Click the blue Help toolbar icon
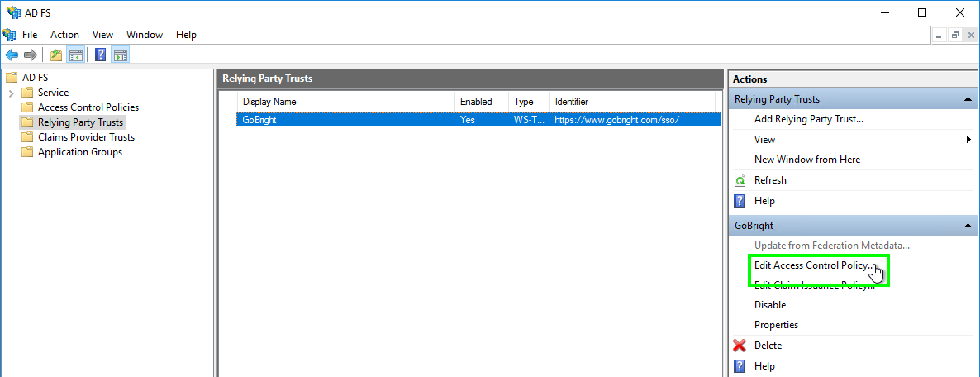Screen dimensions: 980x377 pos(100,55)
